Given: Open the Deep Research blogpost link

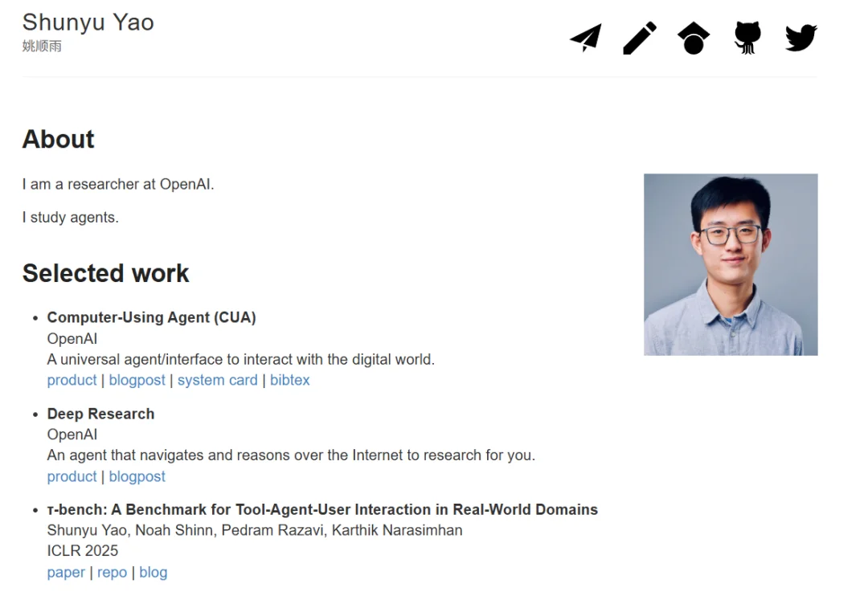Looking at the screenshot, I should point(137,476).
